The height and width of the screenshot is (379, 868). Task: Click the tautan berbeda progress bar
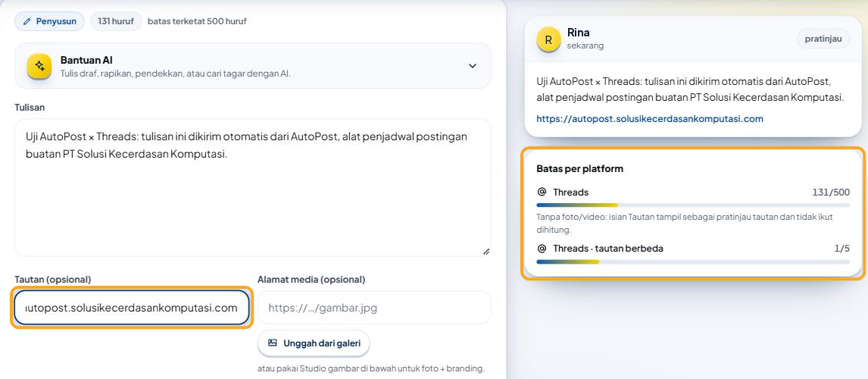click(x=693, y=262)
